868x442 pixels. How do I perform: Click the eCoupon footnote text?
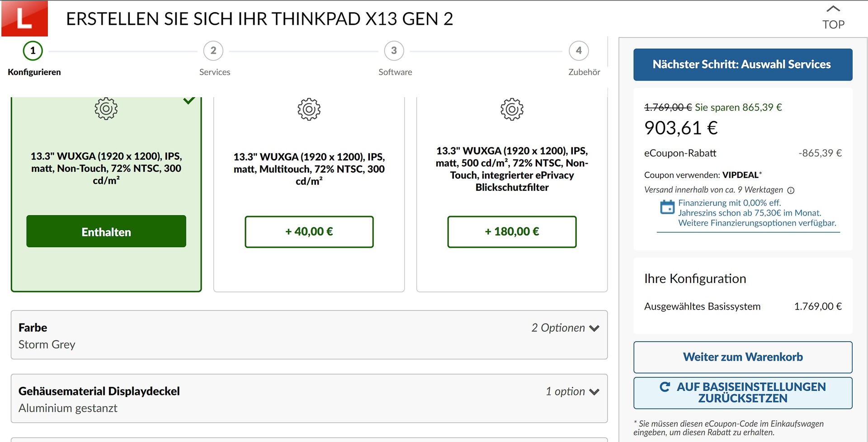(x=729, y=428)
